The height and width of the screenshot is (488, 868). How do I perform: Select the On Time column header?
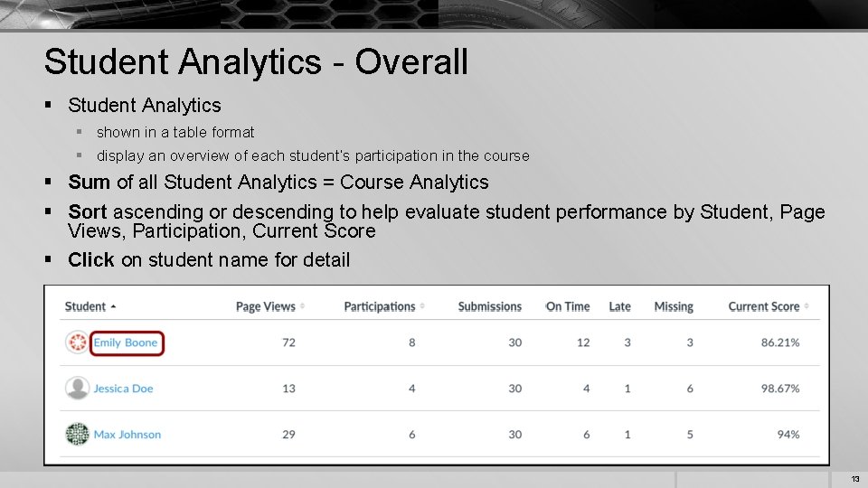tap(568, 306)
